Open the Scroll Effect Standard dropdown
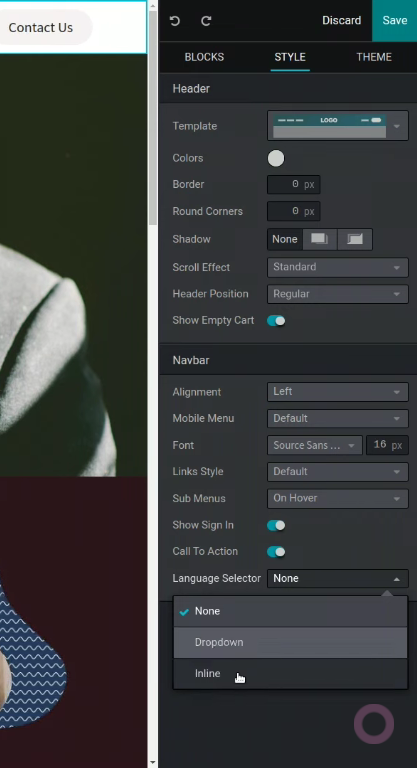This screenshot has height=768, width=417. 338,267
